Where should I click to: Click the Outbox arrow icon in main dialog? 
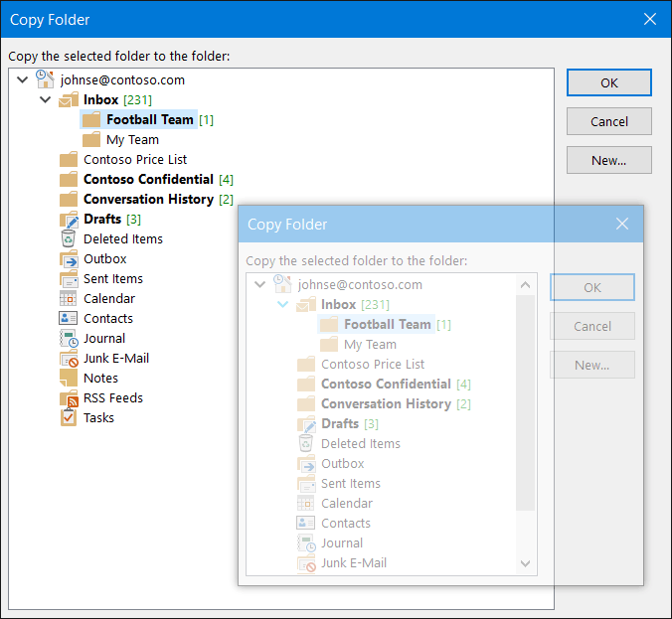(69, 259)
